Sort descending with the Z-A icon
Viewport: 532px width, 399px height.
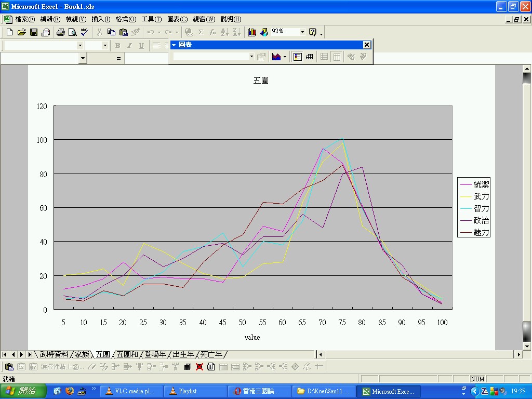tap(237, 32)
